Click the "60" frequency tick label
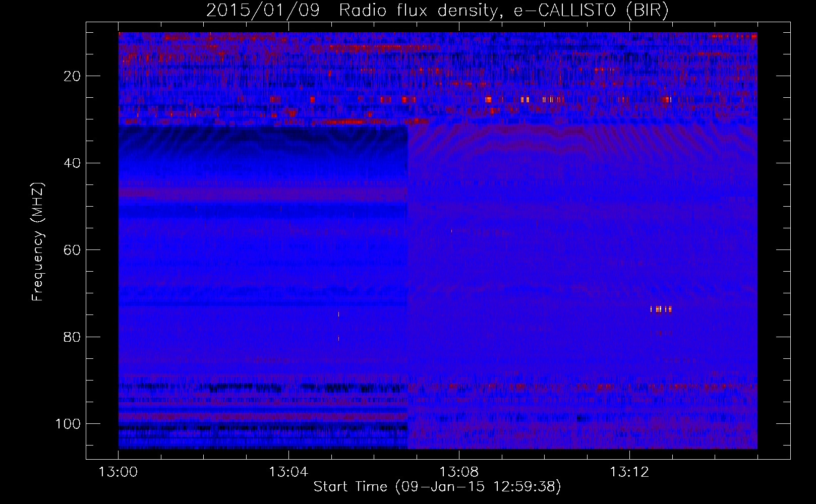Screen dimensions: 816x504 73,250
